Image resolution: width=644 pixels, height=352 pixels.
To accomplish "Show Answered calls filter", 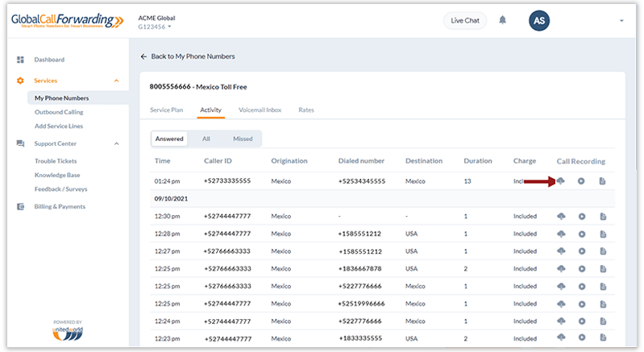I will click(x=169, y=139).
